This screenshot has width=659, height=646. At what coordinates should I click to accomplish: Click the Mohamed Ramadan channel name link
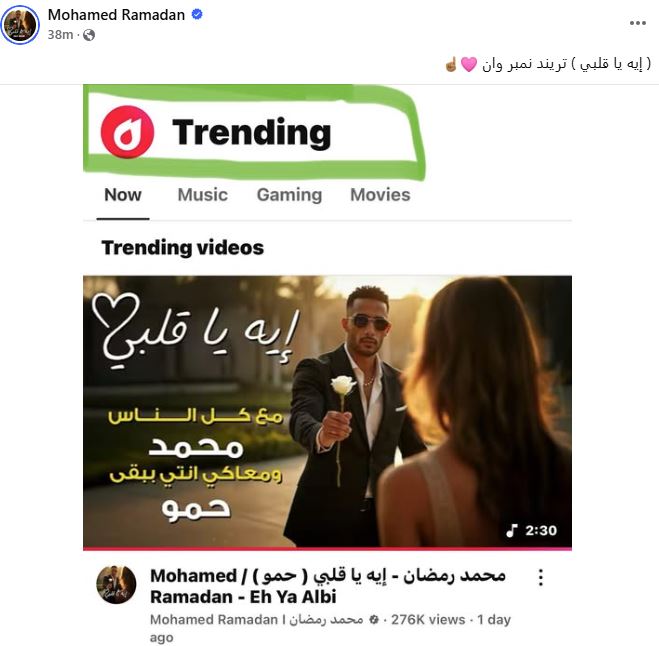[256, 620]
